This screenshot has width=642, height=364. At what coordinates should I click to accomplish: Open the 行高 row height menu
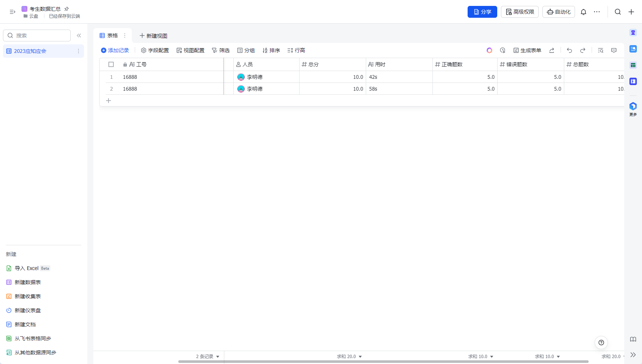(x=296, y=50)
